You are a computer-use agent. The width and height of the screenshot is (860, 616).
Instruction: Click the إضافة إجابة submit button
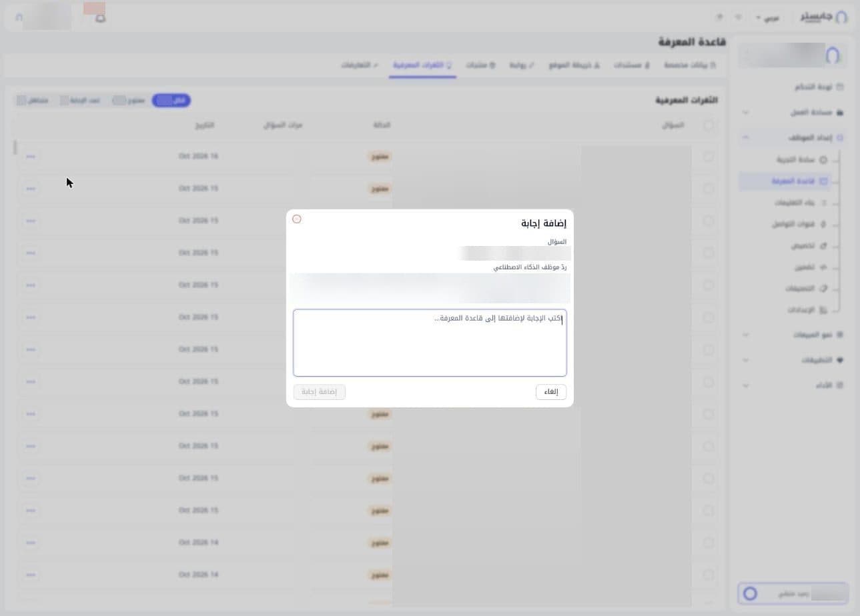320,392
